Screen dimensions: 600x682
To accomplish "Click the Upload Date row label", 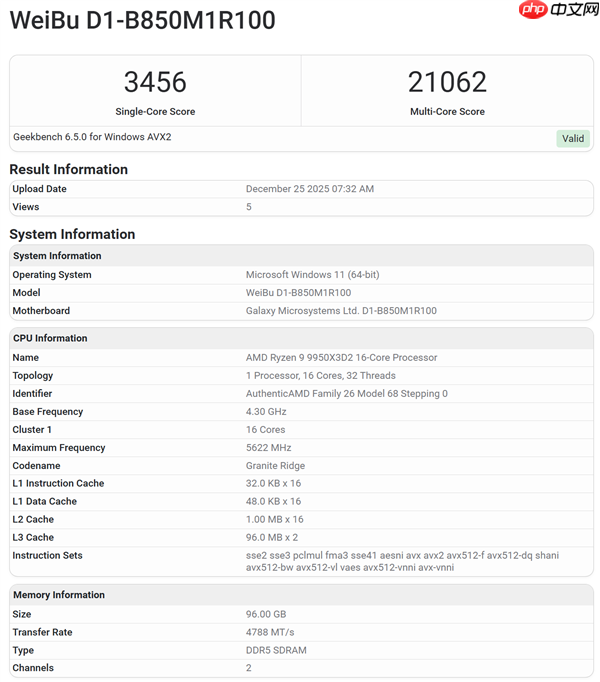I will click(40, 189).
